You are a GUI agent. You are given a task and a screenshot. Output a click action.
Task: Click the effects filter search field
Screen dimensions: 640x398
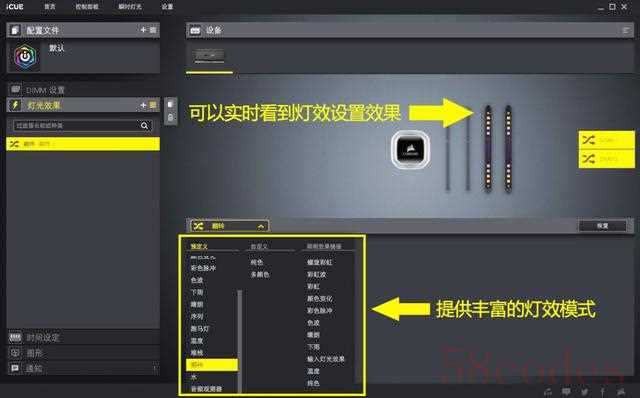(77, 125)
